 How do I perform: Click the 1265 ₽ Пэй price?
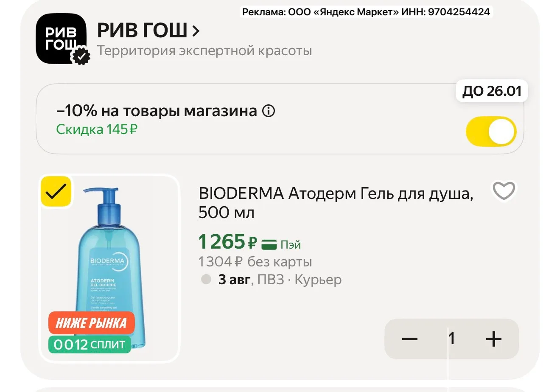[x=249, y=242]
